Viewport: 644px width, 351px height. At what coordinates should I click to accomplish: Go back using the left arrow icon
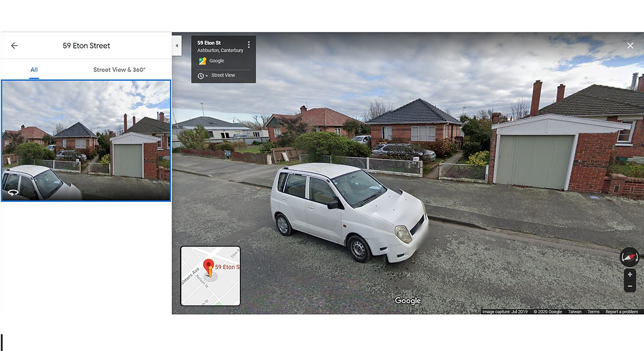(14, 45)
